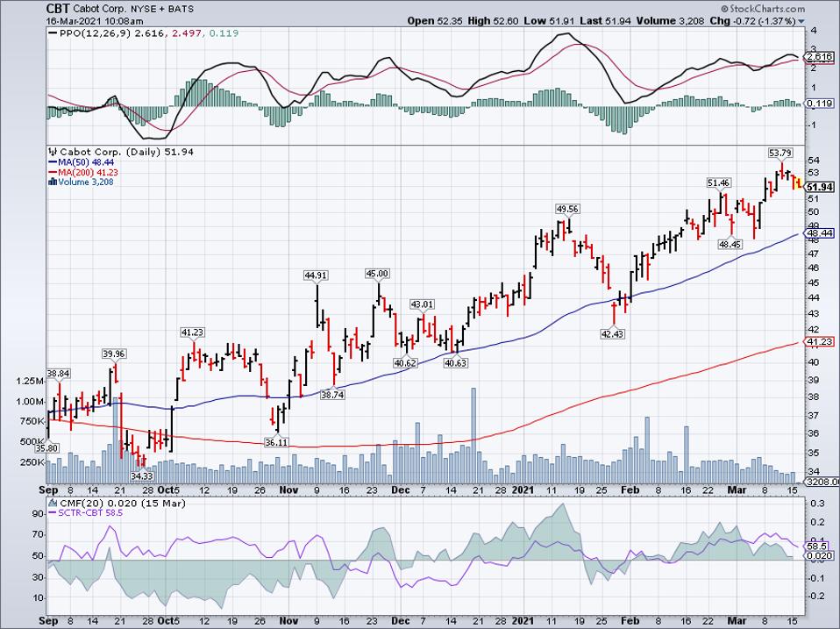Click the 34.33 low annotation
This screenshot has height=629, width=840.
(x=142, y=475)
